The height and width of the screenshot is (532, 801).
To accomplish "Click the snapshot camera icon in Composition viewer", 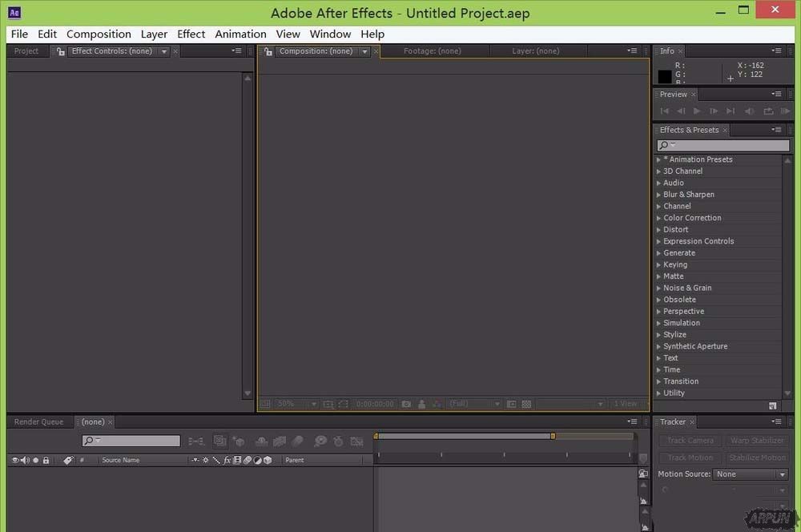I will (x=406, y=405).
